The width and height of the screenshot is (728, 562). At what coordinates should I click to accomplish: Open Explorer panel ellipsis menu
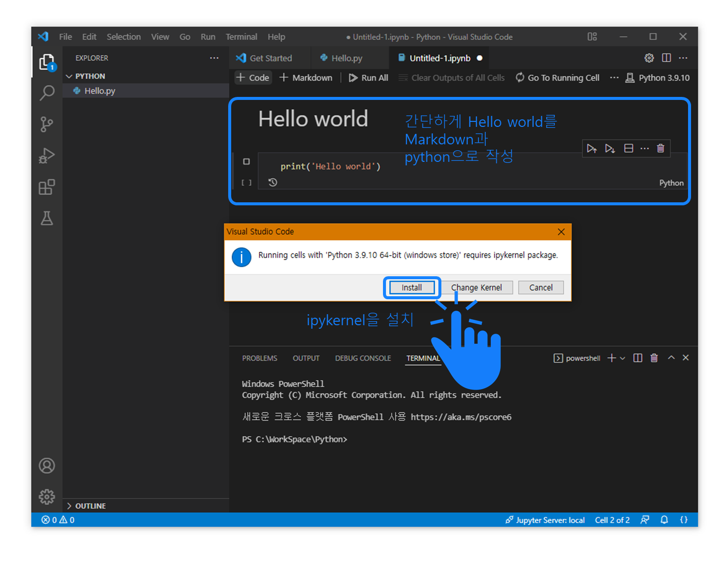tap(214, 58)
